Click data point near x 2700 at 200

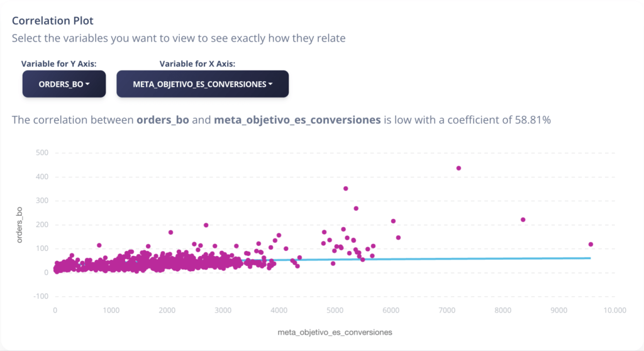206,225
